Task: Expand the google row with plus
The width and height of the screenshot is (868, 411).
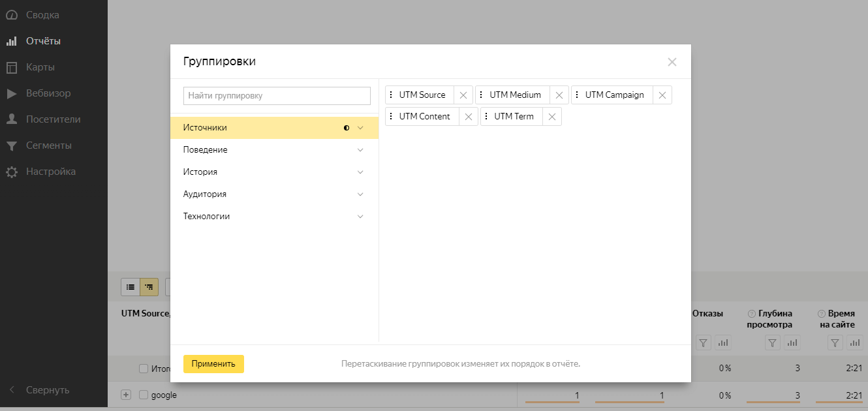Action: click(x=127, y=395)
